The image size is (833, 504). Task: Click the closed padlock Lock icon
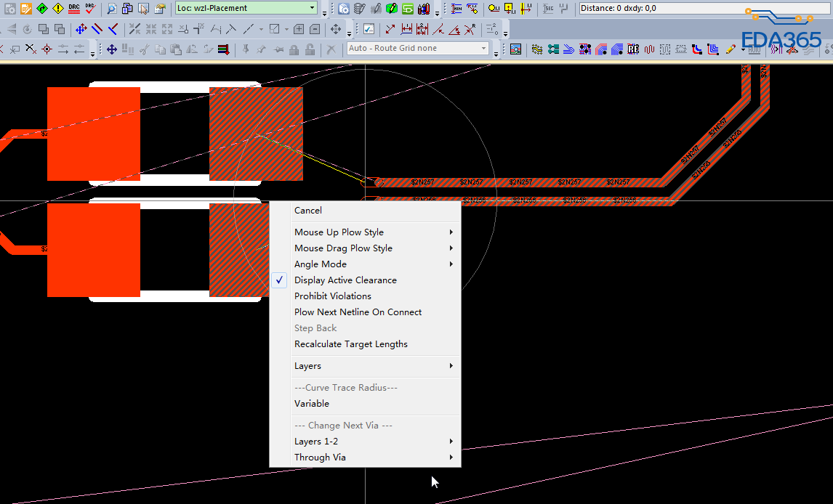(x=294, y=49)
